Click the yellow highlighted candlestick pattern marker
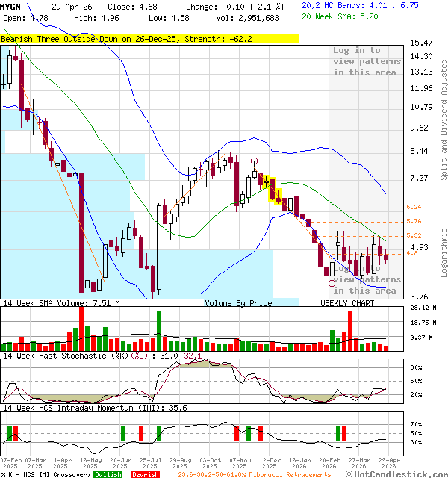Viewport: 448px width, 478px height. coord(273,190)
